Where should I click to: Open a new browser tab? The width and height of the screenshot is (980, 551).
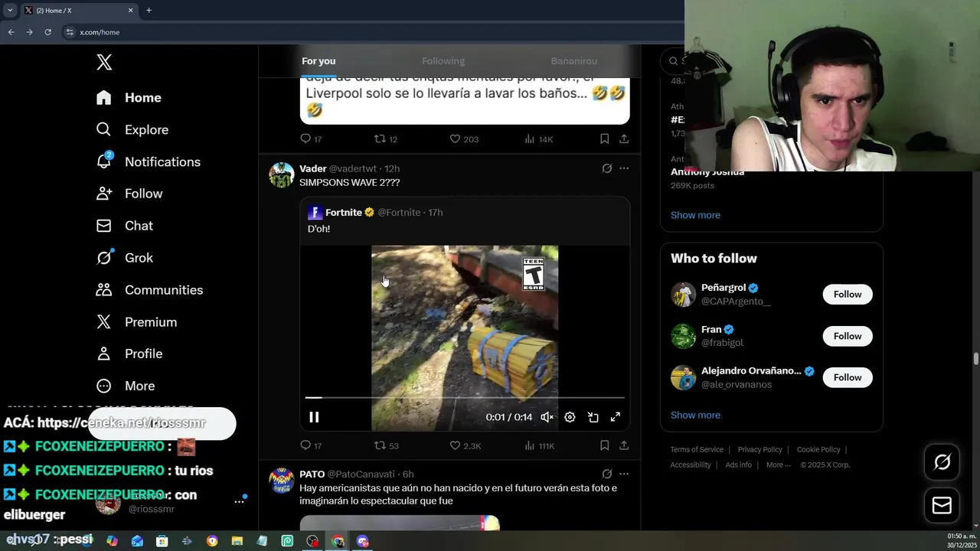(149, 10)
